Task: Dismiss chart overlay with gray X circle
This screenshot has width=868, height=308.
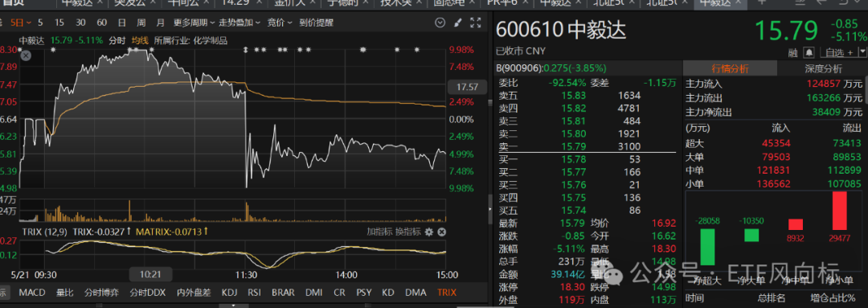Action: pyautogui.click(x=26, y=55)
